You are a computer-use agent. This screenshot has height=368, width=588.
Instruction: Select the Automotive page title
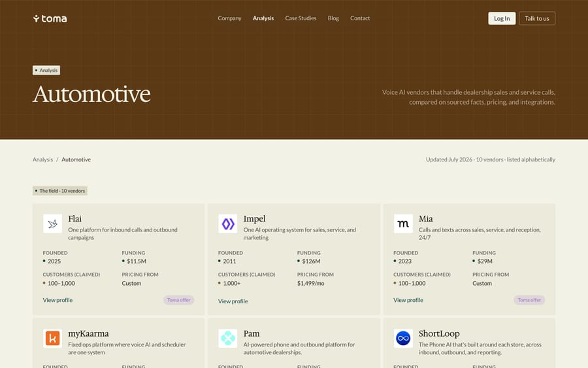tap(91, 93)
